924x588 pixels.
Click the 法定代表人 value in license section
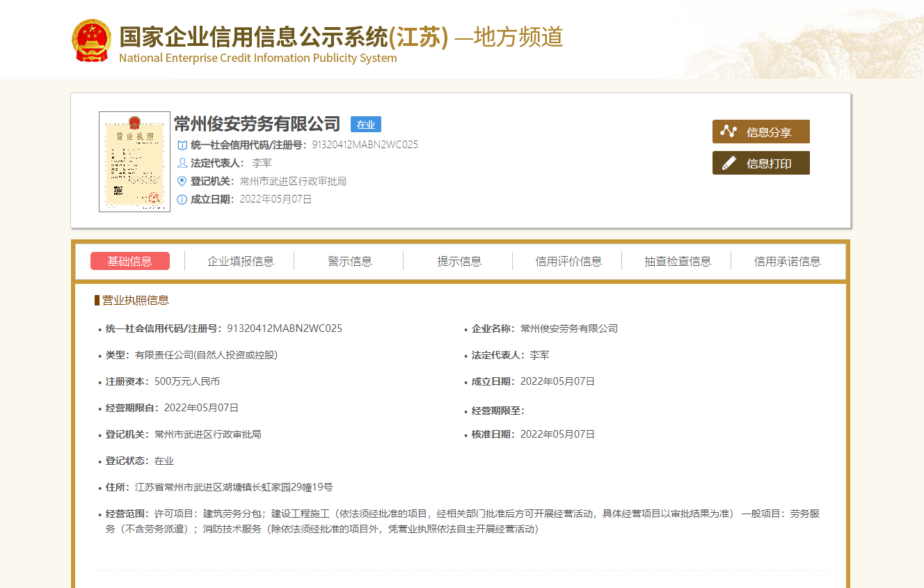click(x=539, y=355)
